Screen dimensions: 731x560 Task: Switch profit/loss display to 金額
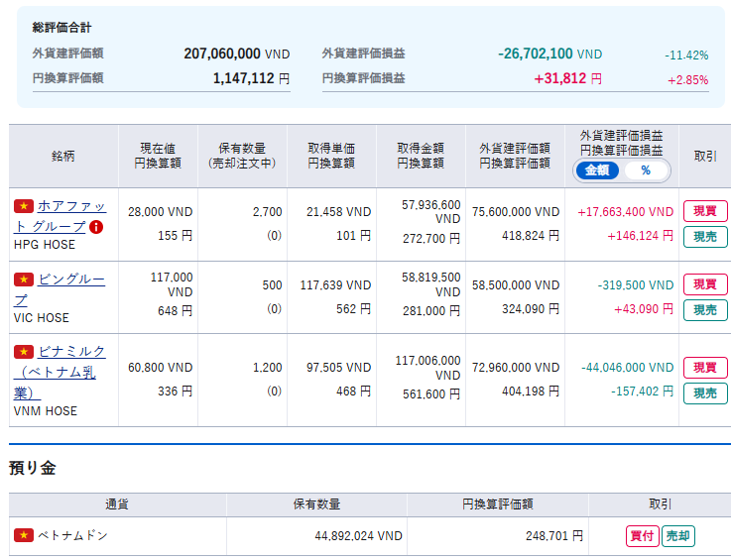click(597, 170)
